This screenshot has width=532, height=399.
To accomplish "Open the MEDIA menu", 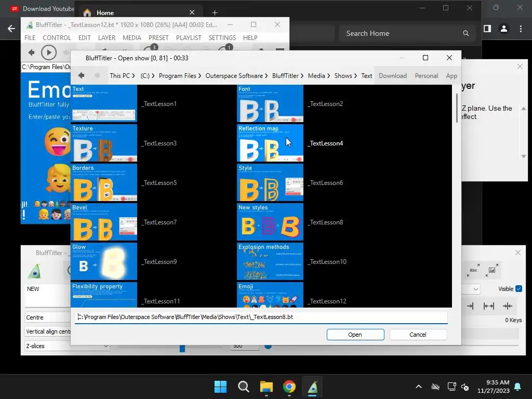I will [131, 37].
